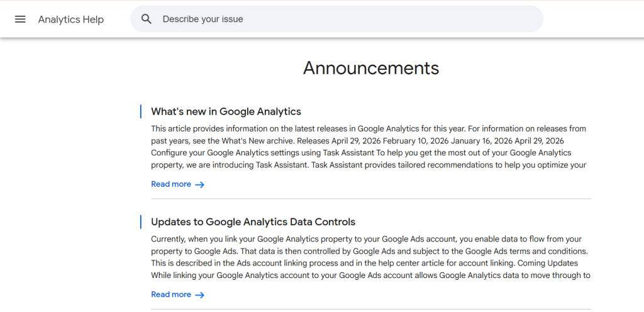Open "What's new in Google Analytics" article
Image resolution: width=644 pixels, height=312 pixels.
coord(226,111)
